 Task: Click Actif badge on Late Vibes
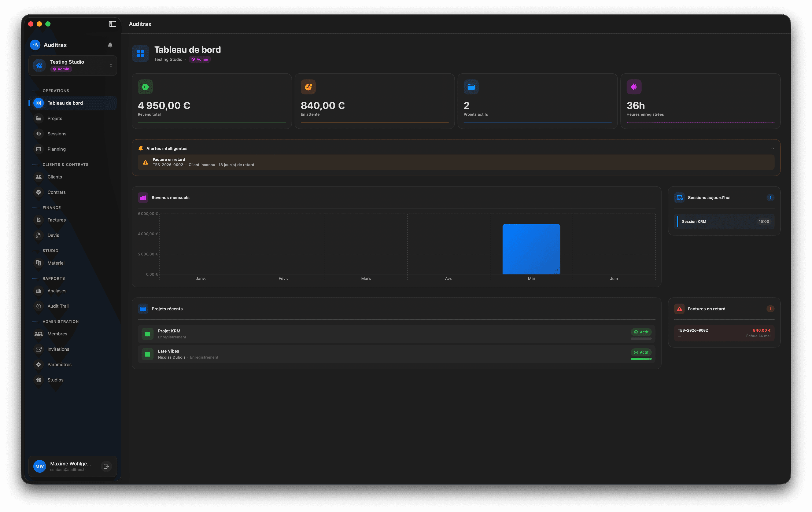point(641,352)
